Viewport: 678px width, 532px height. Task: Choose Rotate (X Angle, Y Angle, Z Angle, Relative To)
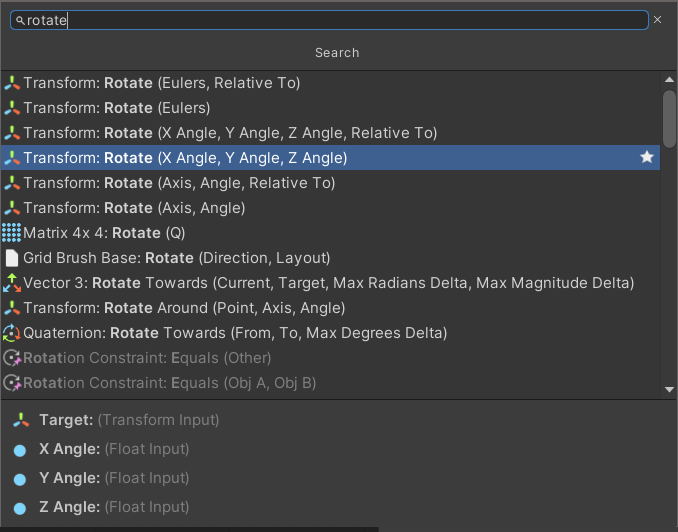tap(330, 133)
